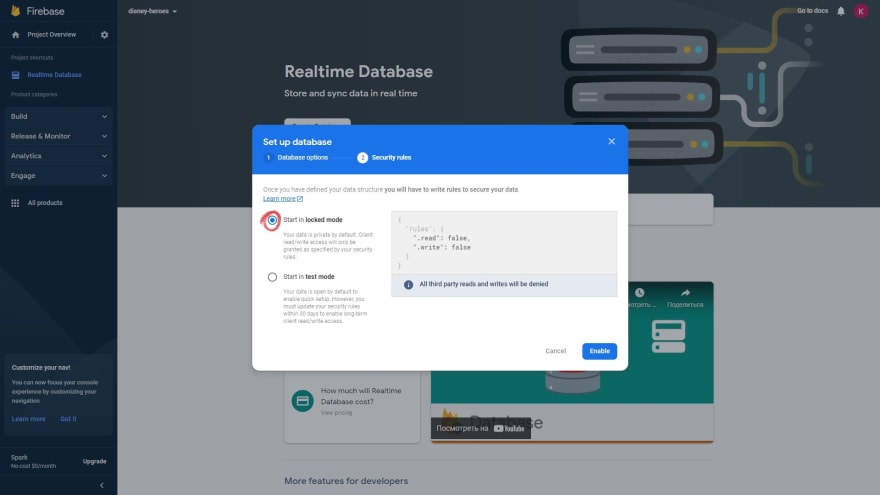This screenshot has width=880, height=495.
Task: Expand the Build category
Action: [x=58, y=116]
